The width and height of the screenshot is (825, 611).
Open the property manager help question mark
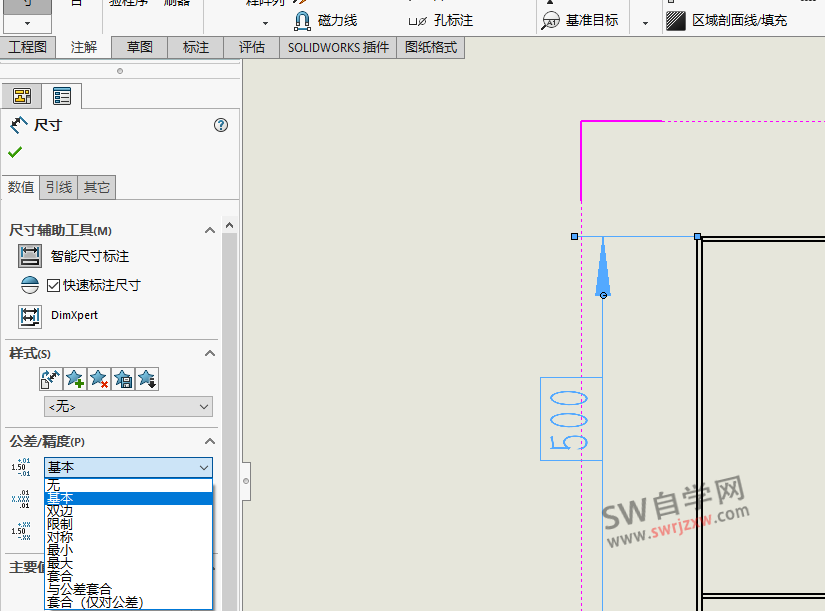click(221, 125)
